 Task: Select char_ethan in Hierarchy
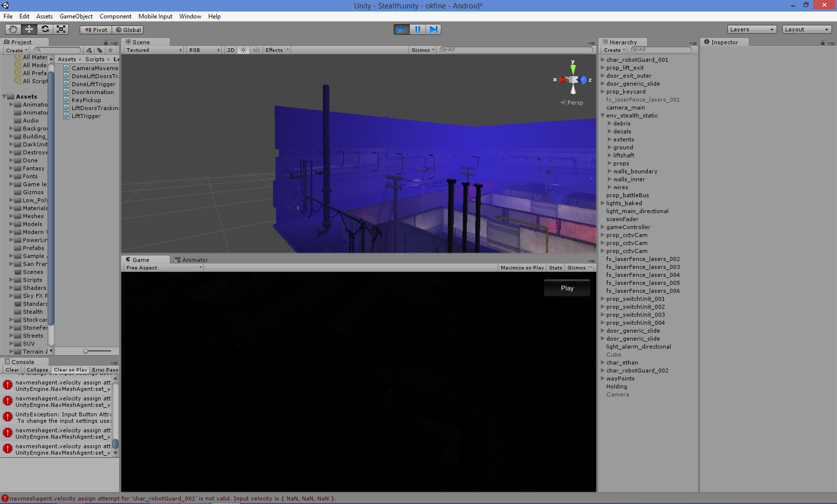(622, 363)
